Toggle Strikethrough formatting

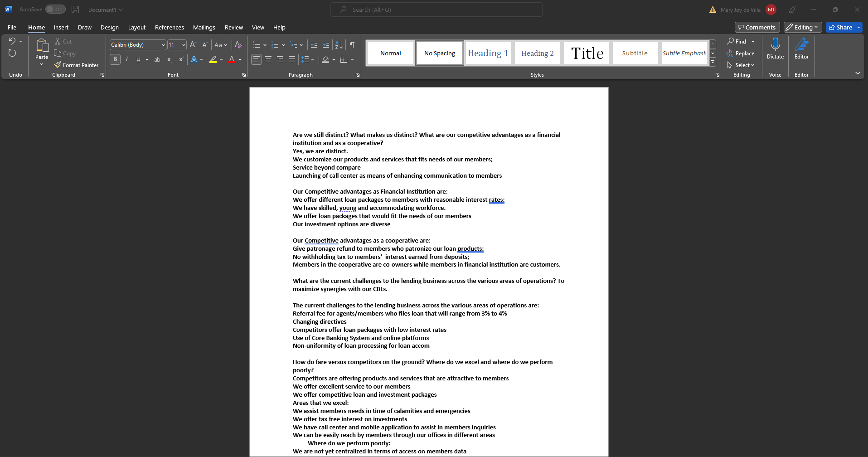coord(157,59)
